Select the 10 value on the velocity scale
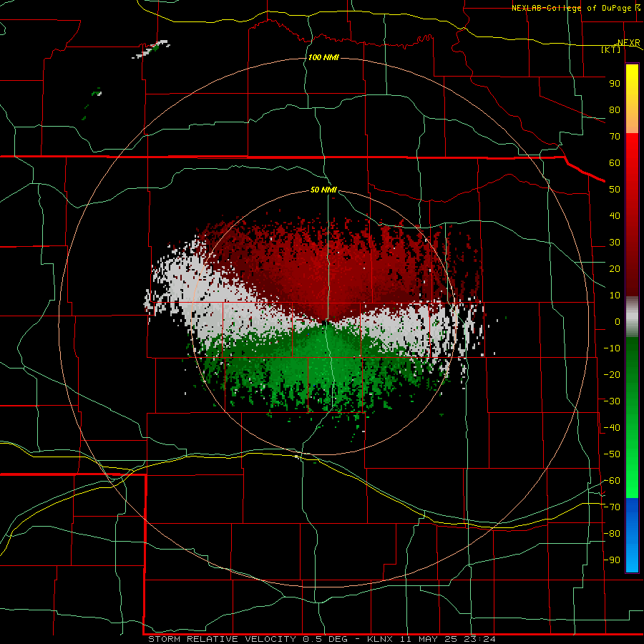Screen dimensions: 644x644 615,296
